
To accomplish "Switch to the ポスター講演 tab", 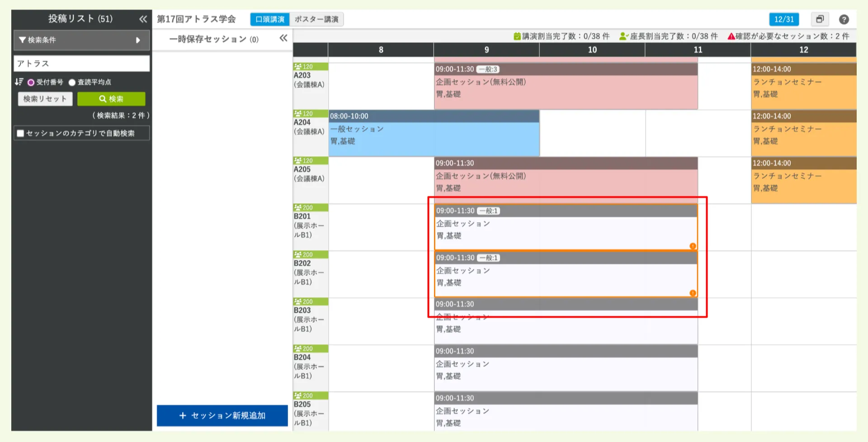I will 317,19.
